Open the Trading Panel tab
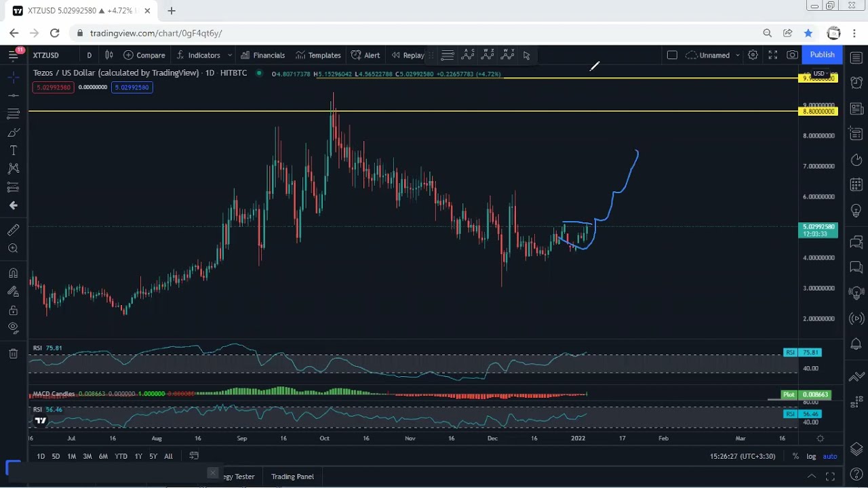Screen dimensions: 868x488 [292, 476]
